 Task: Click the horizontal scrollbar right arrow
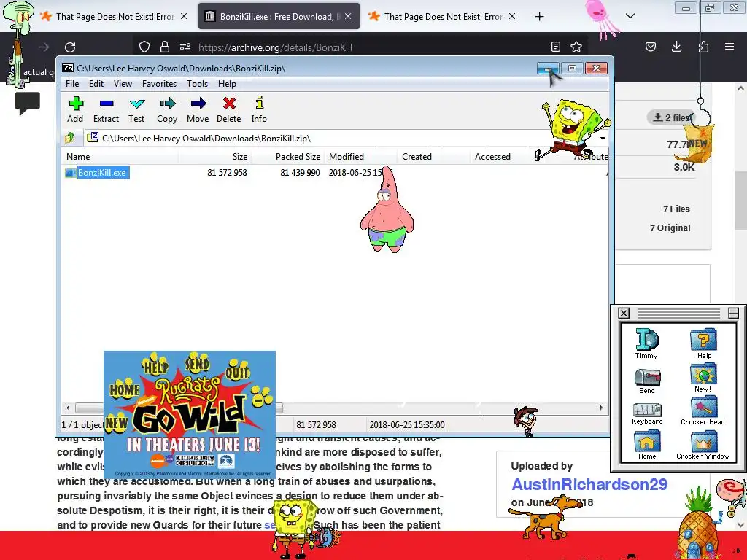(602, 408)
